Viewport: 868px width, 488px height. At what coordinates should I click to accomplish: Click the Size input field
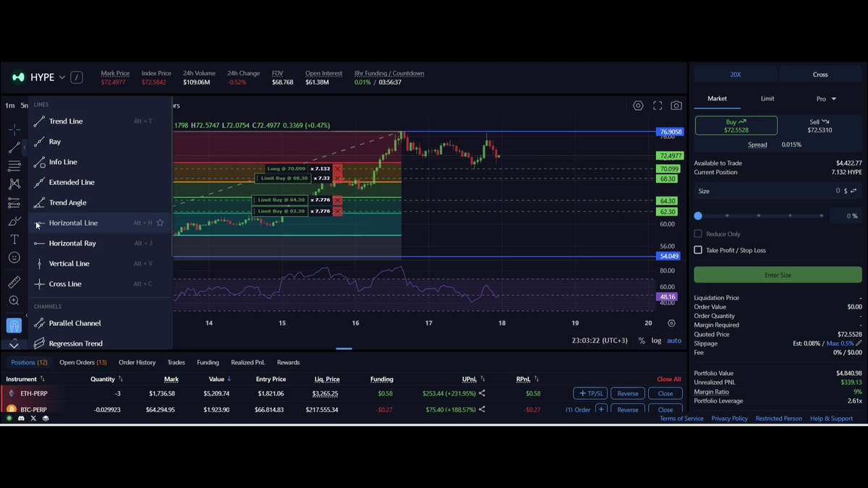pos(778,191)
